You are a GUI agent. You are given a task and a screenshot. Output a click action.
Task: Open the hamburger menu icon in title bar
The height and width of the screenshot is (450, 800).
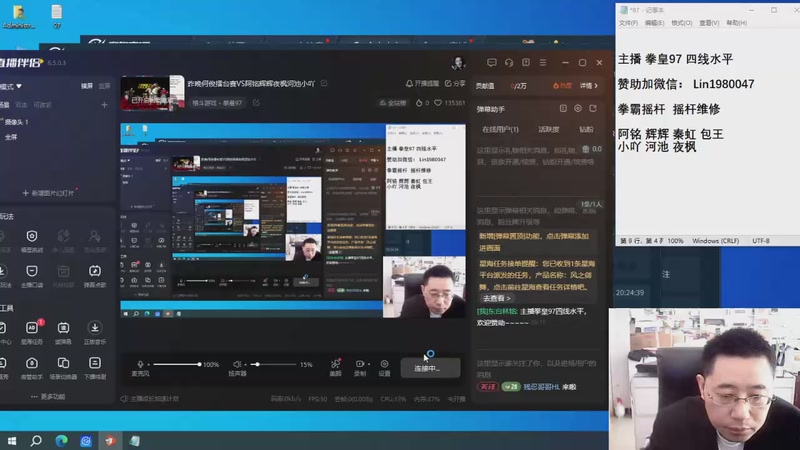point(543,62)
